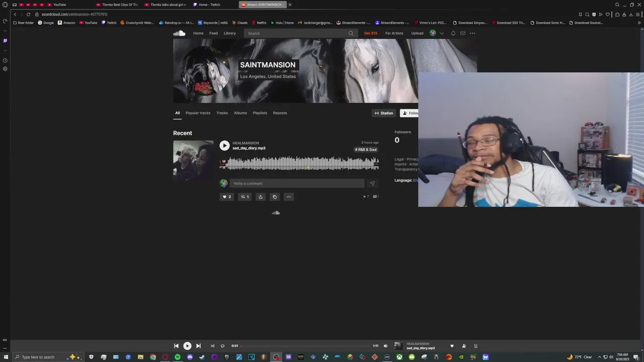Send the comment with paper plane button
The image size is (644, 362).
[x=372, y=184]
